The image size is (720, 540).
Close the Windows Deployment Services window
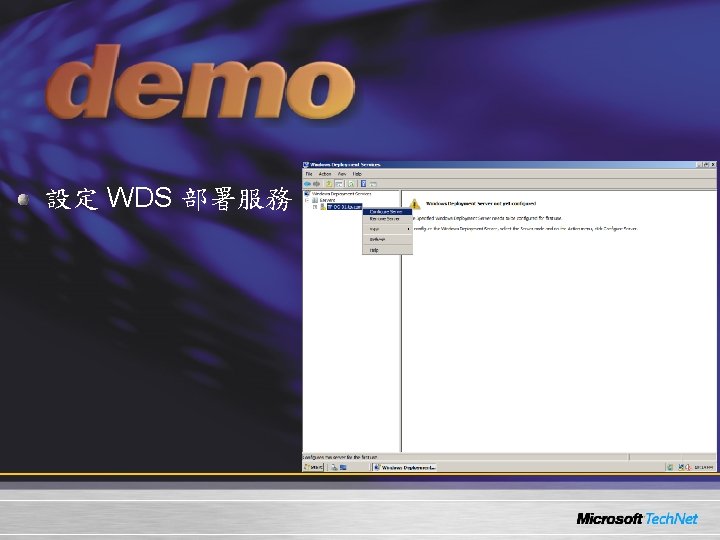713,164
